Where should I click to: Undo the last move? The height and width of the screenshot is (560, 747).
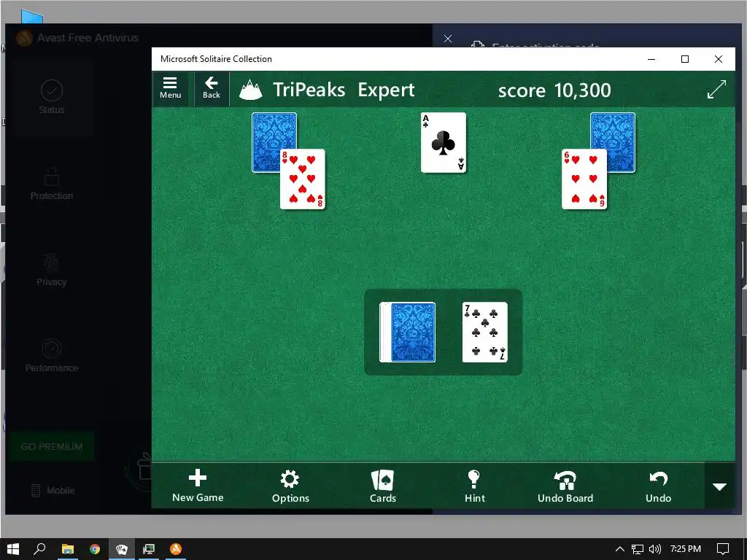pos(658,486)
